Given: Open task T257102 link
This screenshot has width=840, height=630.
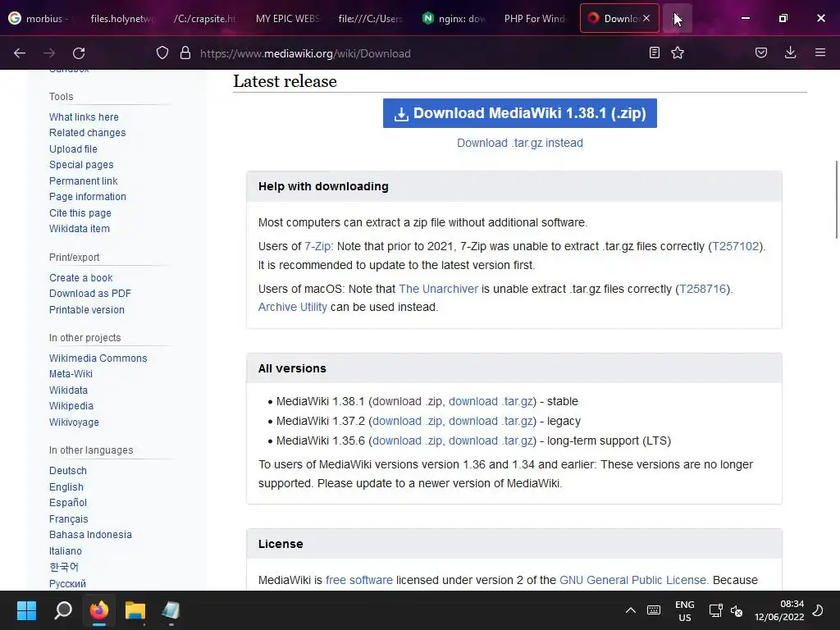Looking at the screenshot, I should 736,246.
